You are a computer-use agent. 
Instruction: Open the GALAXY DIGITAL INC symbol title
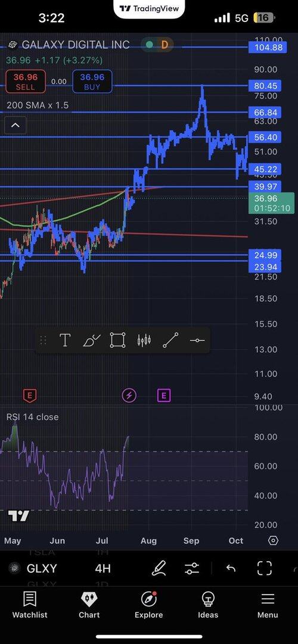(x=76, y=44)
